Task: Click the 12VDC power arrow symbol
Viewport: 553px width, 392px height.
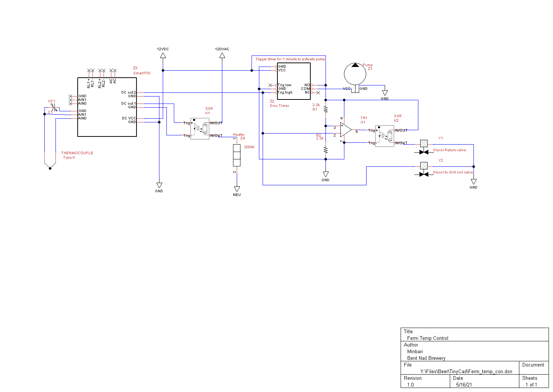Action: click(x=163, y=55)
